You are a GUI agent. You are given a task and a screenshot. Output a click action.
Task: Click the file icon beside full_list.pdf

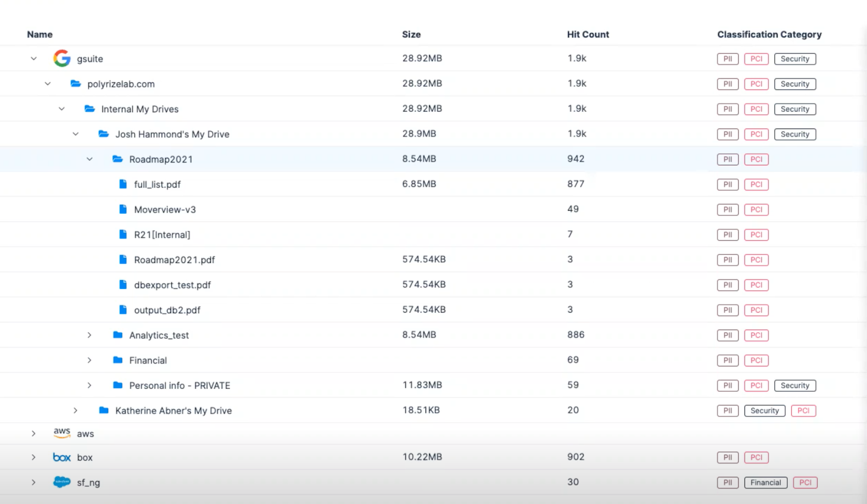123,184
